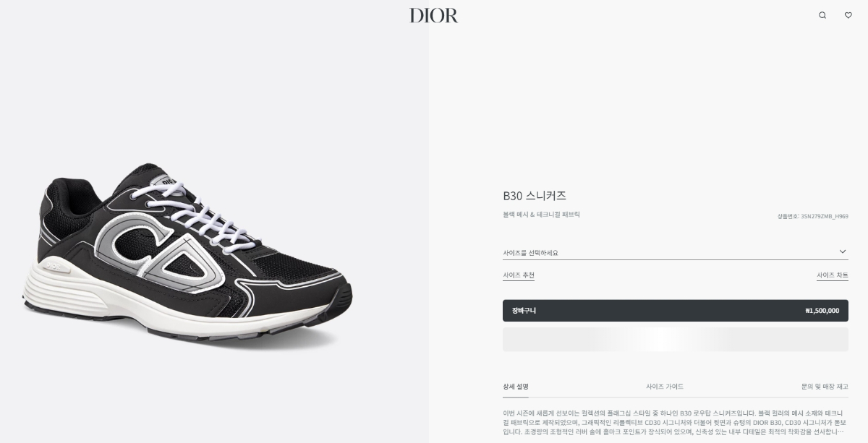Click the B30 스니커즈 product title
This screenshot has height=443, width=868.
(x=535, y=196)
